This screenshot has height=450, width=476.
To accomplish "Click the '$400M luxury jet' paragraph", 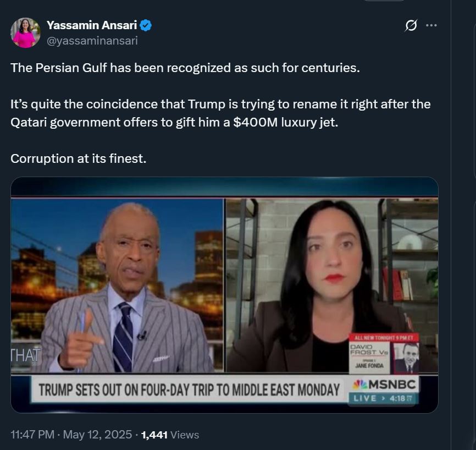I will [221, 113].
